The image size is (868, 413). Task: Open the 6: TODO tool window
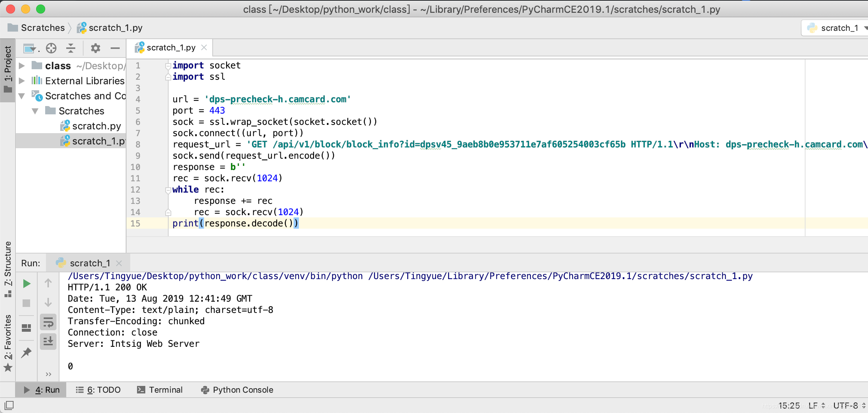(x=99, y=390)
